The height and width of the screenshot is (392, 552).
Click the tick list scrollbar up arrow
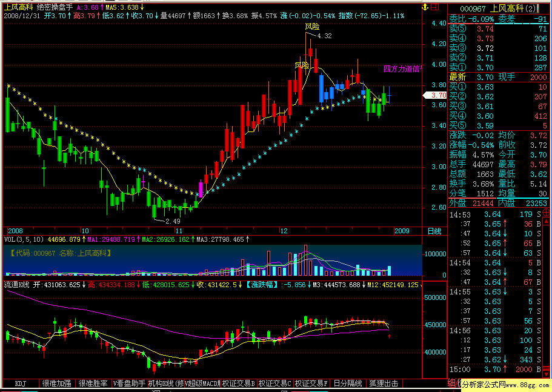tap(547, 221)
